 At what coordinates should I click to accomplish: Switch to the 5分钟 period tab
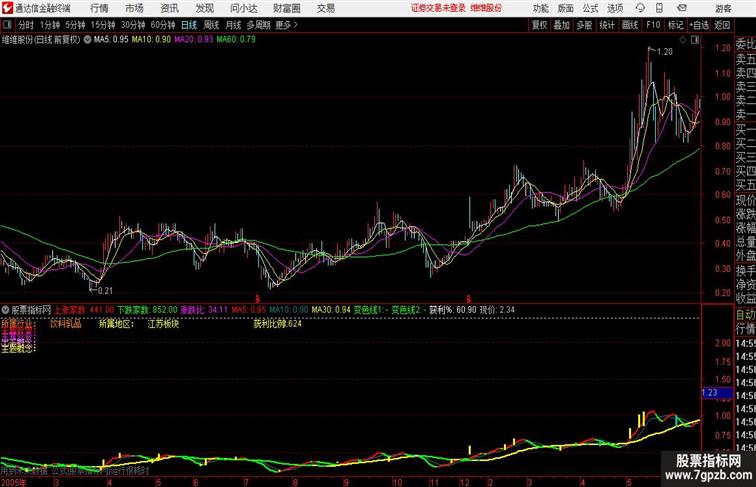[75, 25]
